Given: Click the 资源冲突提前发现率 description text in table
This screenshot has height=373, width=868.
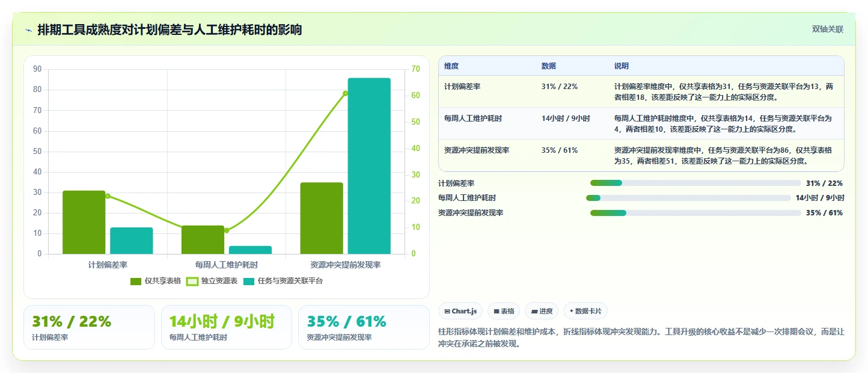Looking at the screenshot, I should (x=724, y=156).
